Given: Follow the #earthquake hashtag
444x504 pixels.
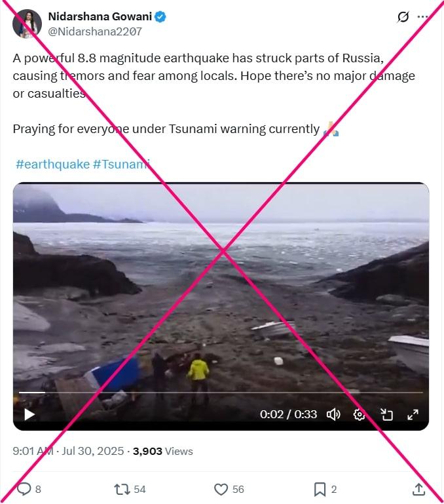Looking at the screenshot, I should [52, 165].
